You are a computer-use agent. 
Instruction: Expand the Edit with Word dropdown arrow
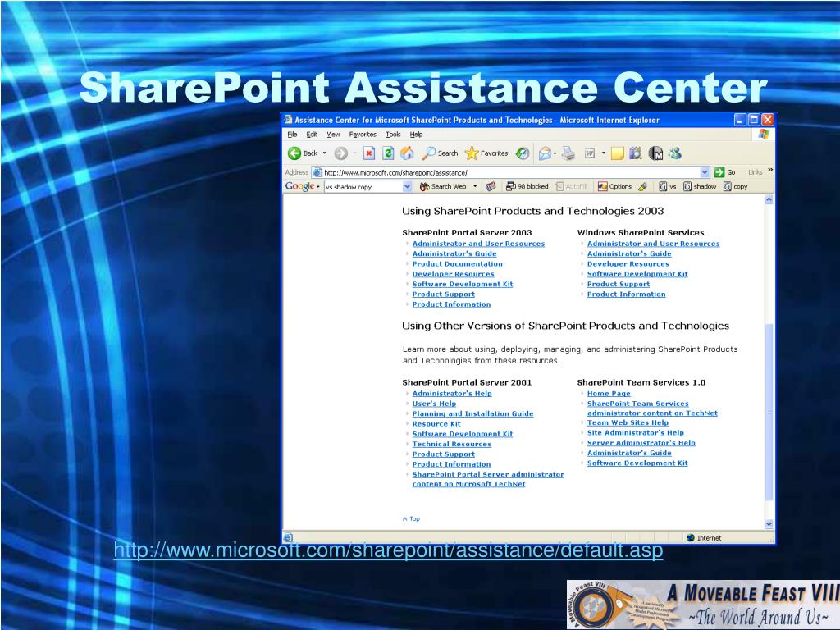click(603, 153)
